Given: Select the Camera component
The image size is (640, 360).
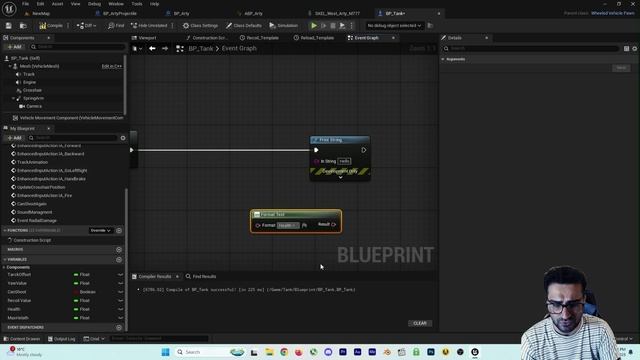Looking at the screenshot, I should coord(34,106).
